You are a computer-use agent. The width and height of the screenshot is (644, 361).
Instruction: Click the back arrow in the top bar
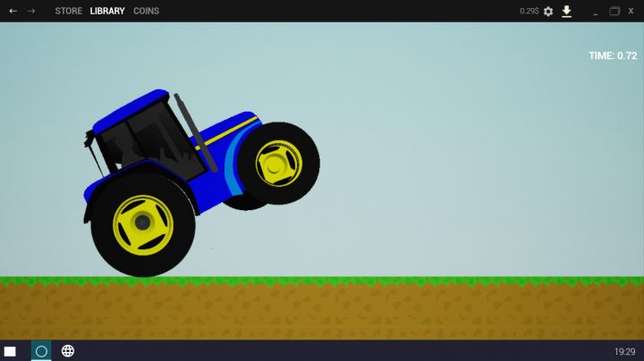tap(13, 11)
